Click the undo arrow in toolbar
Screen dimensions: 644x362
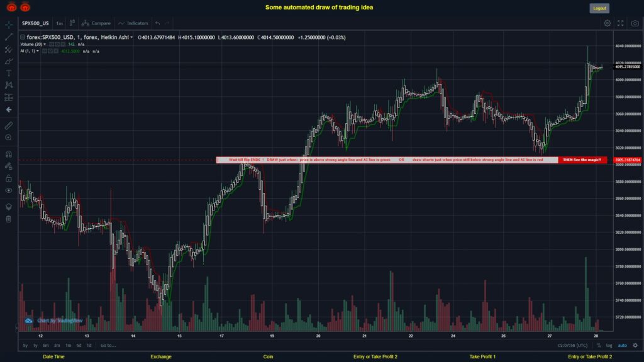click(158, 23)
